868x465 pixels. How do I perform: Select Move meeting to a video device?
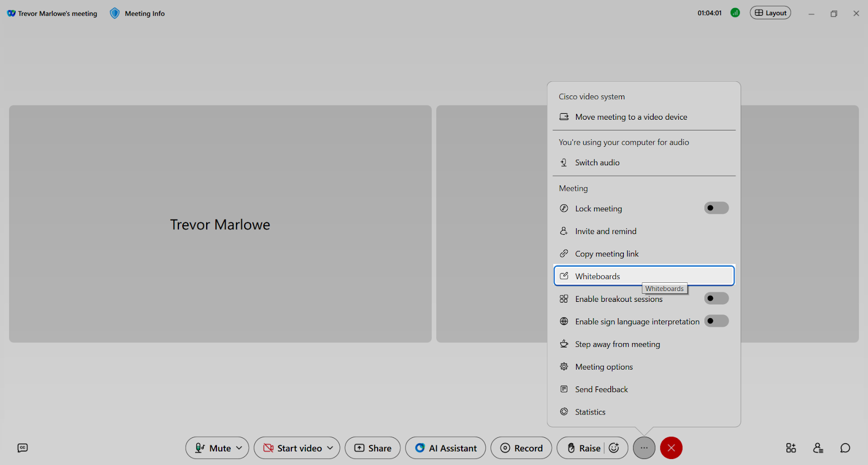[644, 117]
